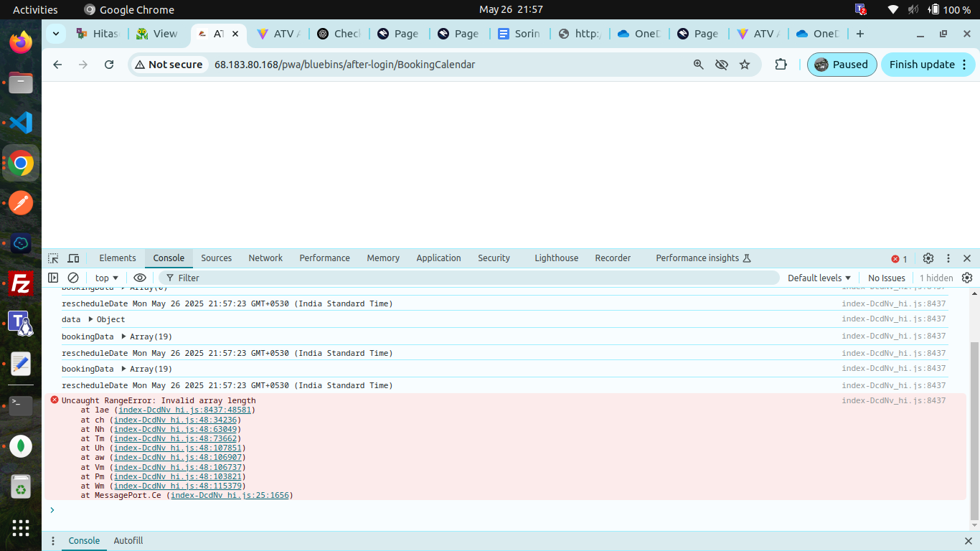Open the Performance tab
Screen dimensions: 980x551
click(325, 258)
